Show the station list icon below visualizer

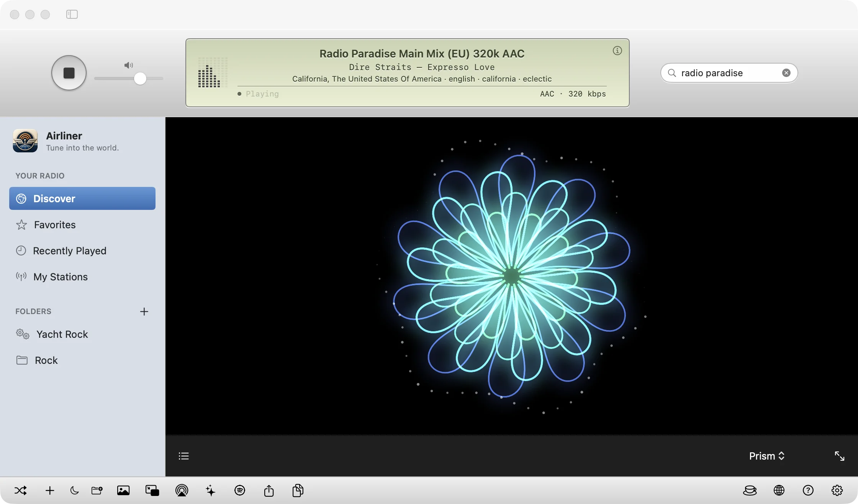(184, 456)
